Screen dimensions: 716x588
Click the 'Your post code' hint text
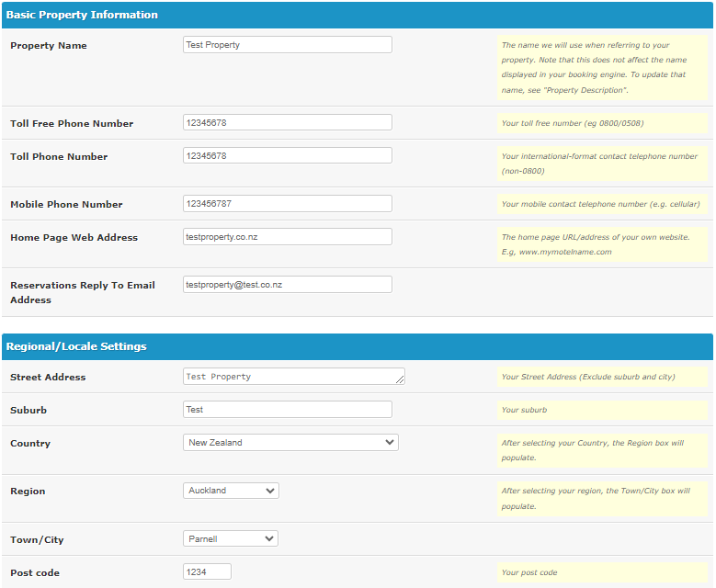602,572
